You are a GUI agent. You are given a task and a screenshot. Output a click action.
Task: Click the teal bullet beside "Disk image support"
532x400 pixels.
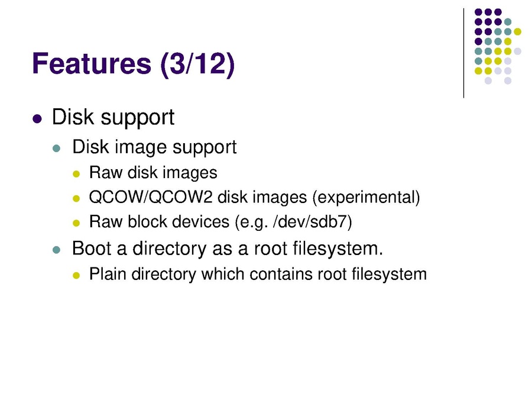[57, 148]
